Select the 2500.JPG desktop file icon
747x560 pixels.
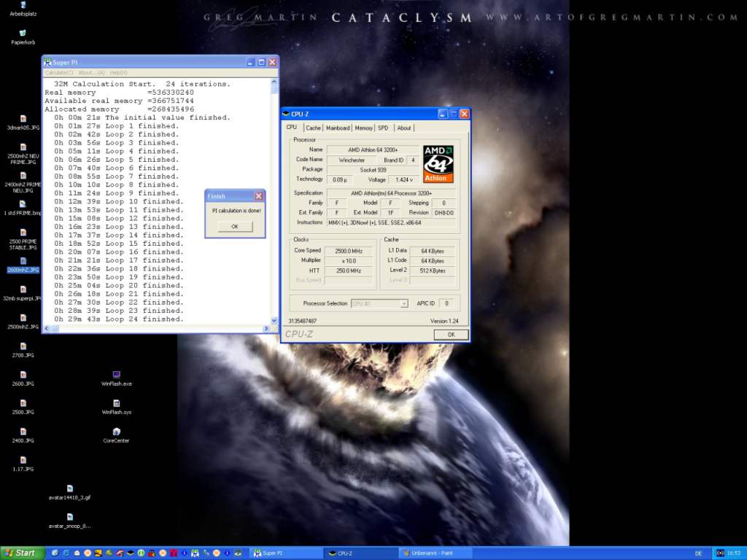coord(23,407)
